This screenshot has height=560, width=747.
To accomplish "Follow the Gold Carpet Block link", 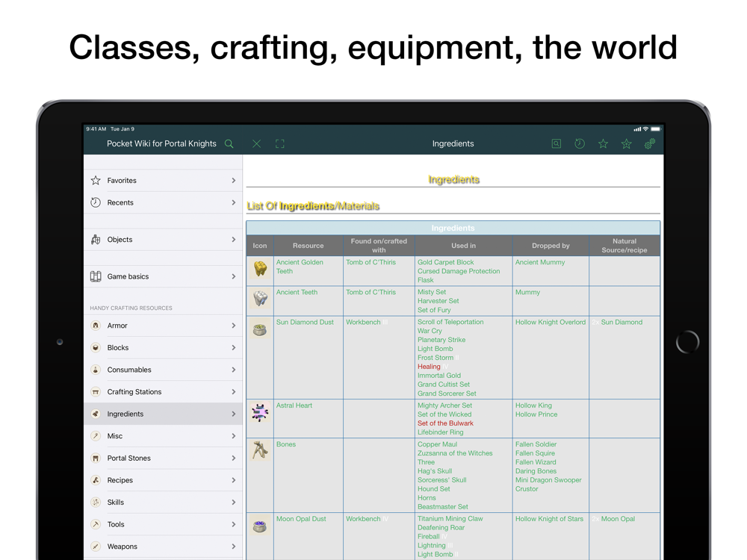I will 446,262.
